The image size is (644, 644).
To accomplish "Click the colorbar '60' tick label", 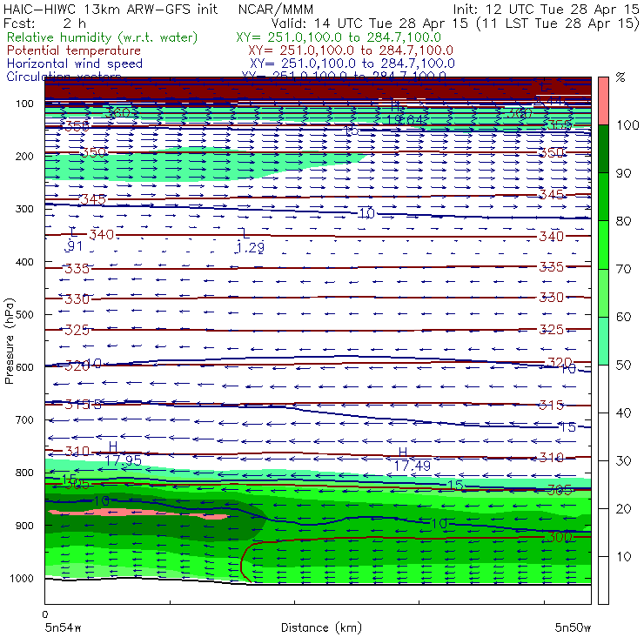I will coord(623,317).
